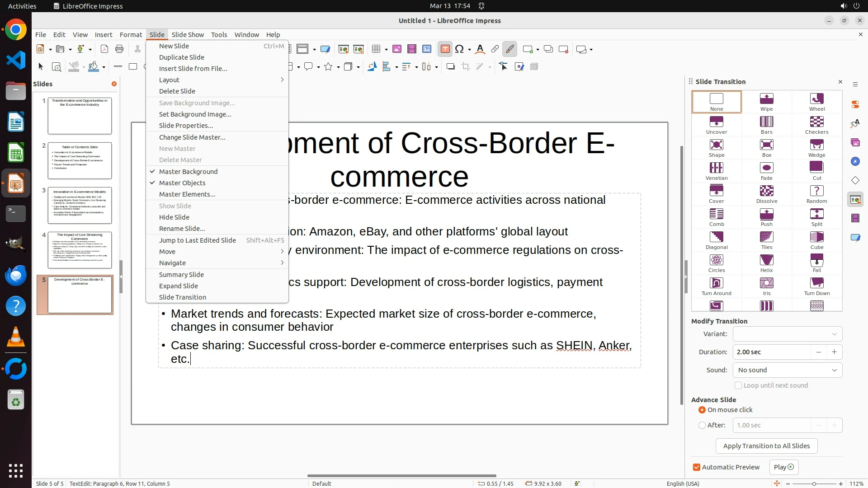Toggle the Automatic Preview checkbox
This screenshot has height=488, width=868.
697,467
